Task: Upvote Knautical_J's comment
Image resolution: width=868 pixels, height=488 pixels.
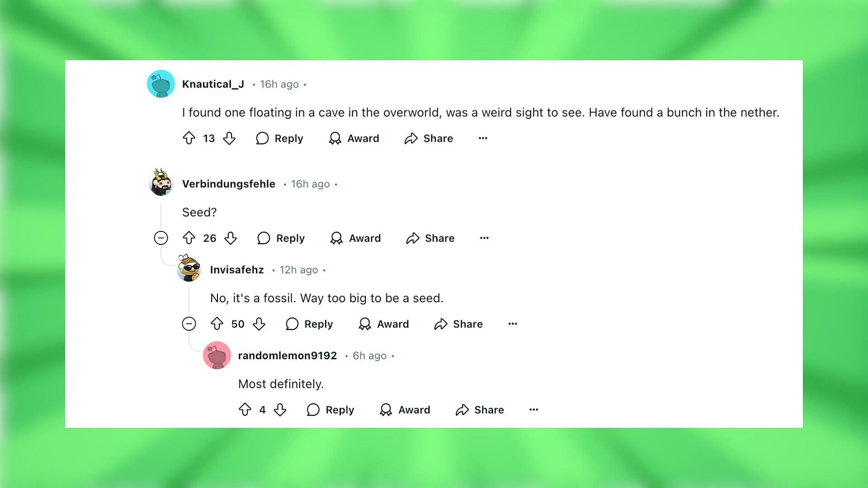Action: pos(189,138)
